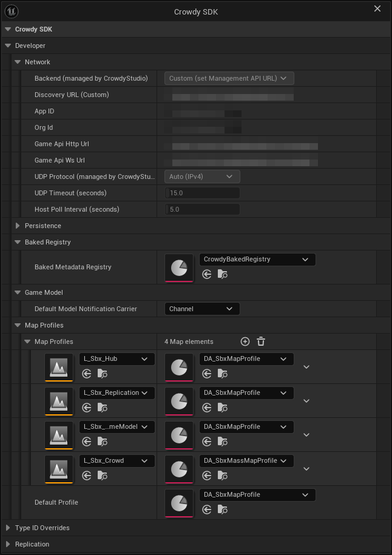Open the Default Profile DA_SbxMapProfile dropdown
Image resolution: width=392 pixels, height=555 pixels.
(257, 495)
